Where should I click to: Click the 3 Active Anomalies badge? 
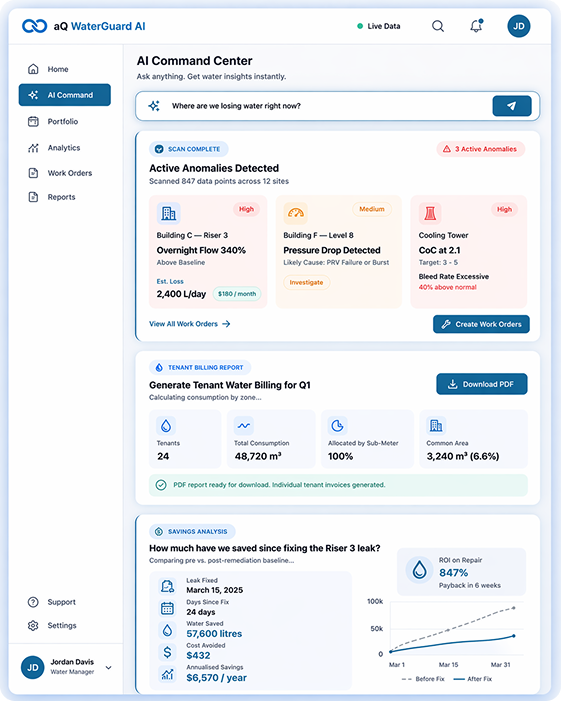(481, 149)
